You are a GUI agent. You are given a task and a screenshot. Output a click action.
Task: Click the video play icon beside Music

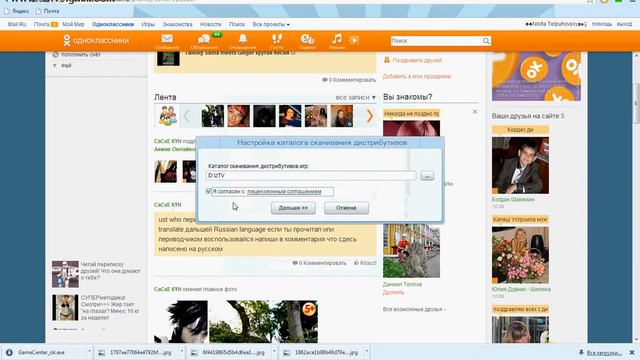354,40
